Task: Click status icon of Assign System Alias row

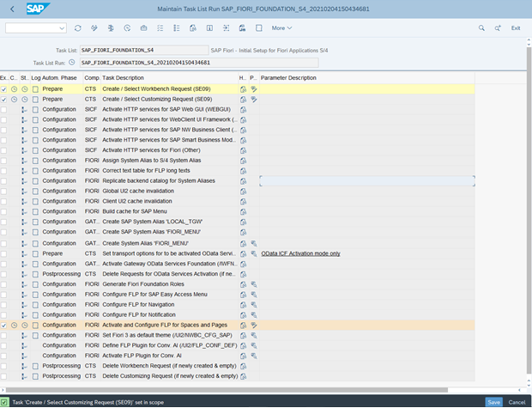Action: (24, 161)
